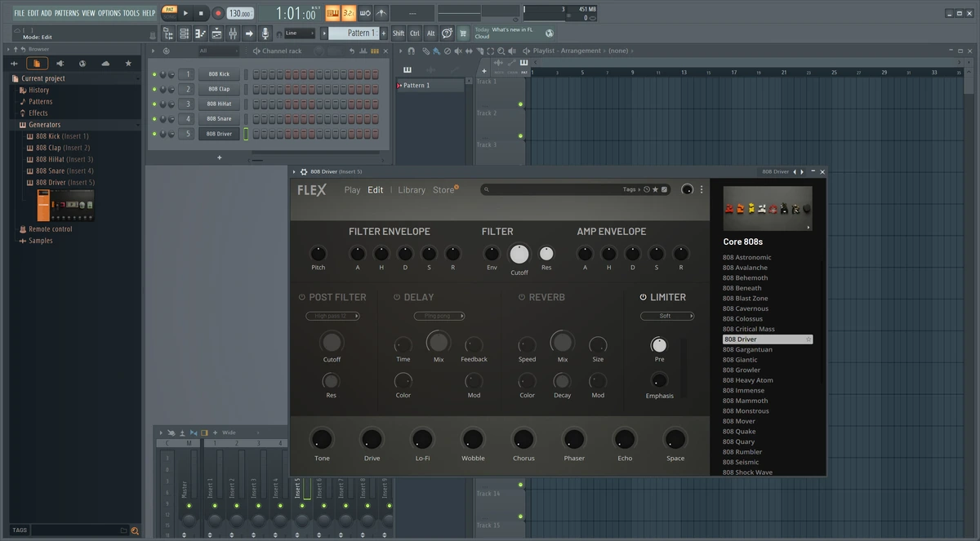
Task: Select the playlist mute tool icon
Action: [457, 51]
